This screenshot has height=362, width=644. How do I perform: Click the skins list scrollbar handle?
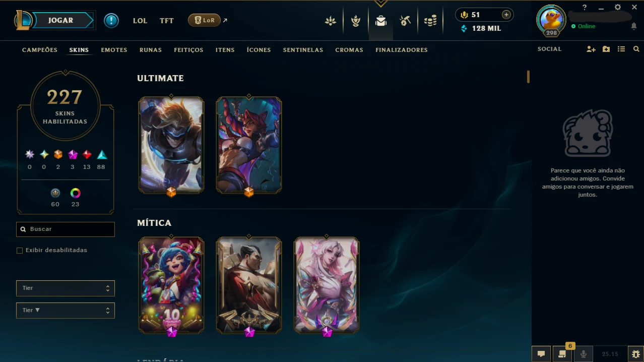click(x=528, y=77)
